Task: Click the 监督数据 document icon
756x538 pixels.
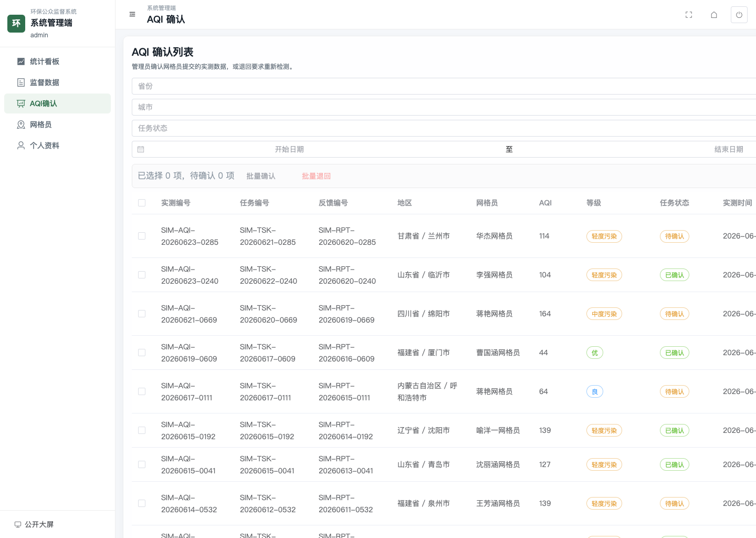Action: click(x=21, y=82)
